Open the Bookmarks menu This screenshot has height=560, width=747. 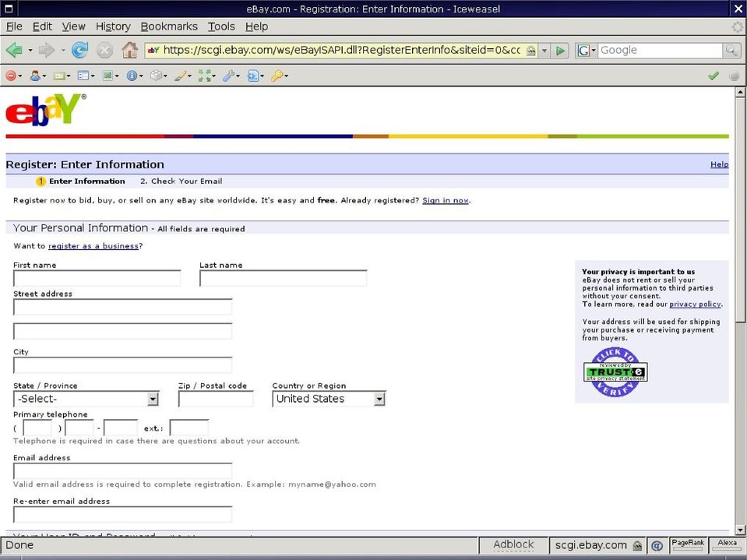tap(169, 26)
